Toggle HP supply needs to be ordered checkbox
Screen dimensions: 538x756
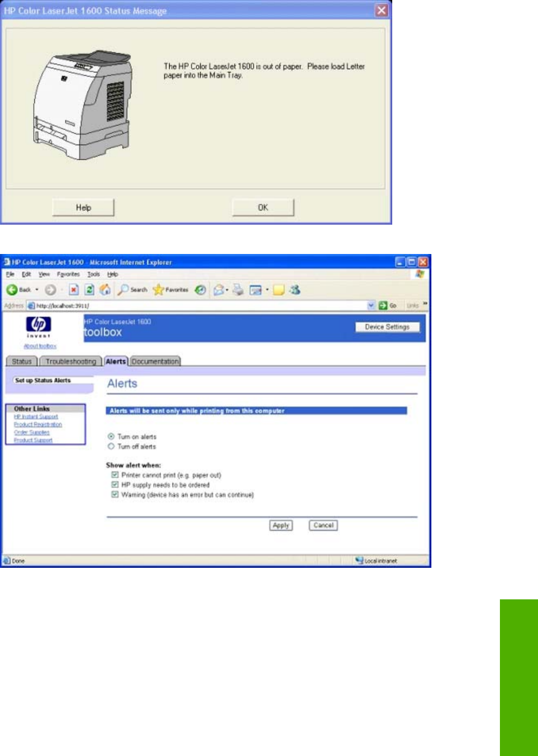pyautogui.click(x=115, y=485)
